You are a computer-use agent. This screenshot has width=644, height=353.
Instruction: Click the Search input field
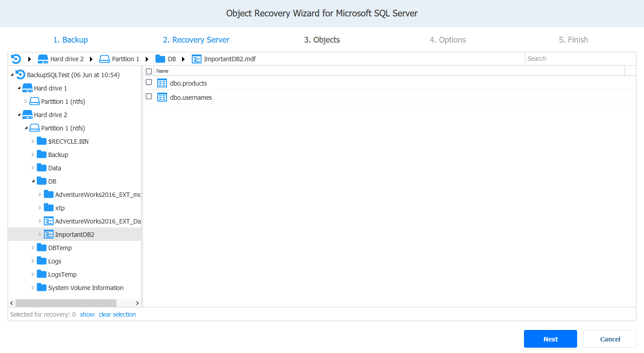pyautogui.click(x=580, y=59)
